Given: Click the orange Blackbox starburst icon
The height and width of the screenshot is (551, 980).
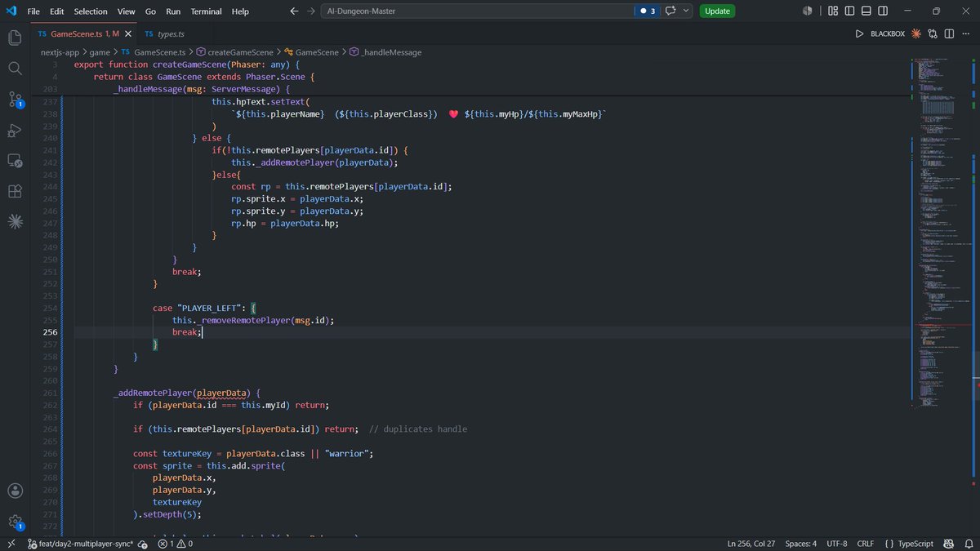Looking at the screenshot, I should [x=916, y=34].
